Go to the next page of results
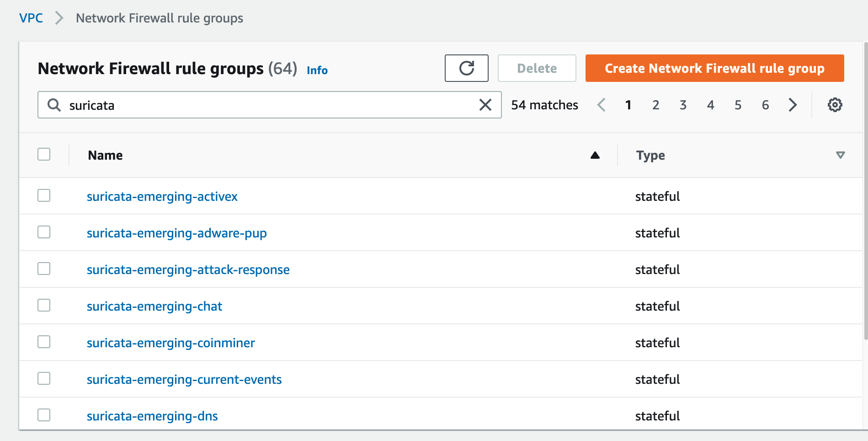The image size is (868, 441). click(793, 105)
